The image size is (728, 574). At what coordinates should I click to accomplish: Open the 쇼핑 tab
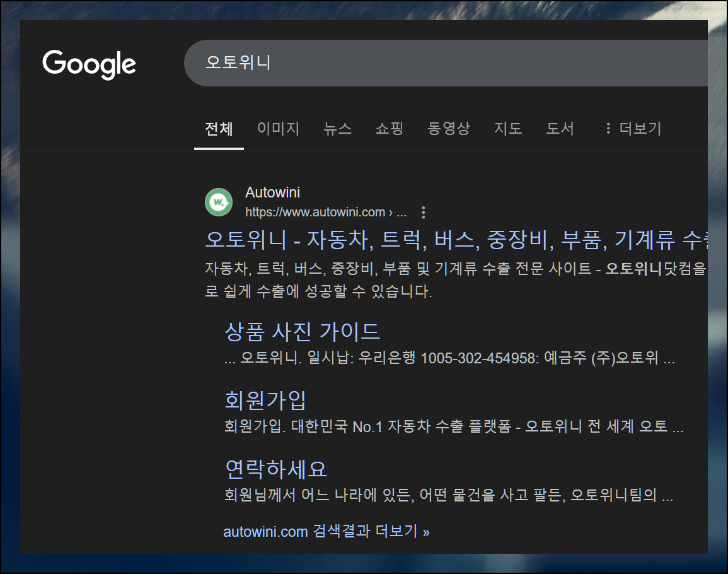pos(389,128)
